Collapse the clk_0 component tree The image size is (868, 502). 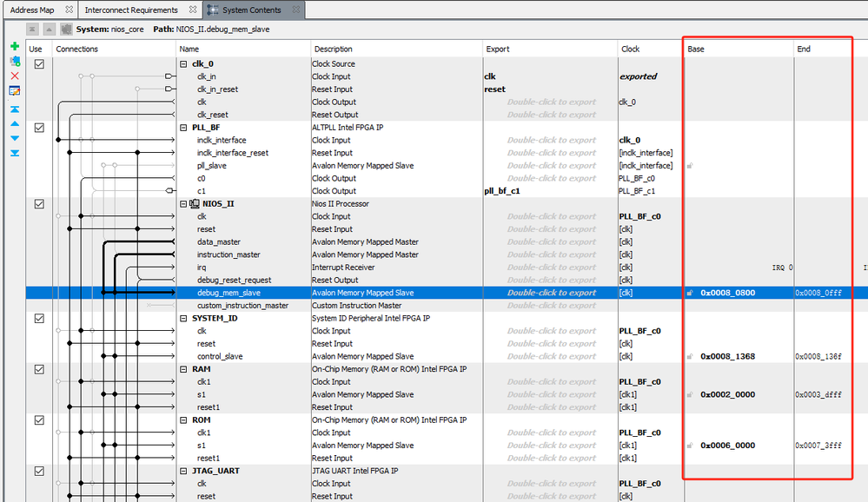(x=183, y=63)
